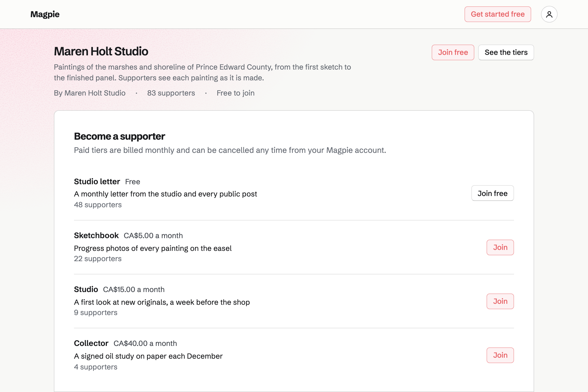Click the Get started free button

coord(498,14)
